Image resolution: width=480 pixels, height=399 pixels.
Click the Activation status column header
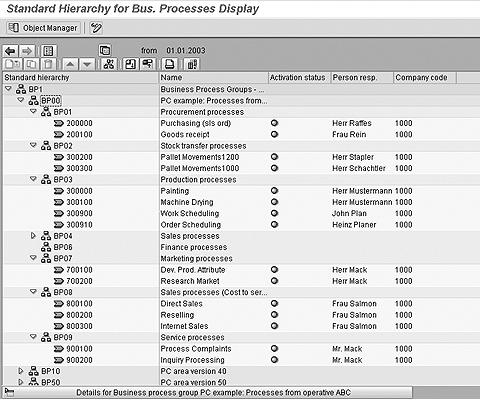[x=299, y=78]
